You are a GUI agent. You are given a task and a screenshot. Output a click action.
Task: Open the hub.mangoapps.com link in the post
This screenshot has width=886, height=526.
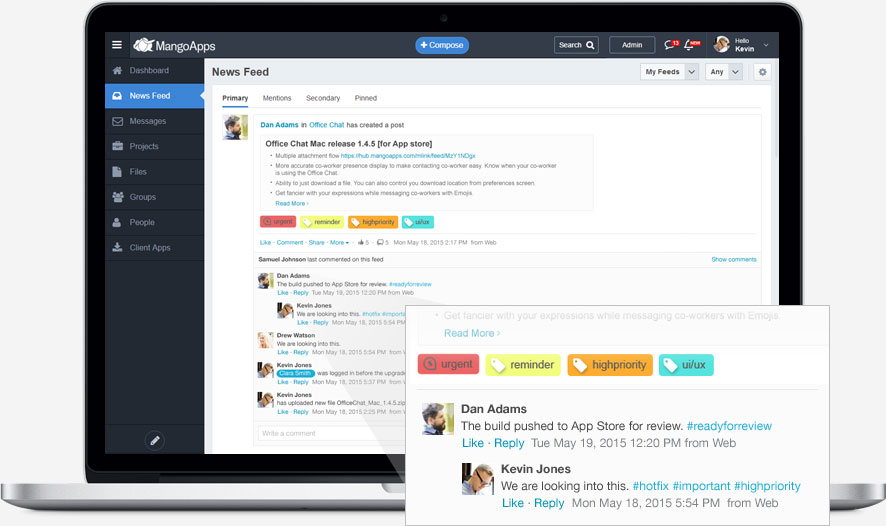pos(408,155)
